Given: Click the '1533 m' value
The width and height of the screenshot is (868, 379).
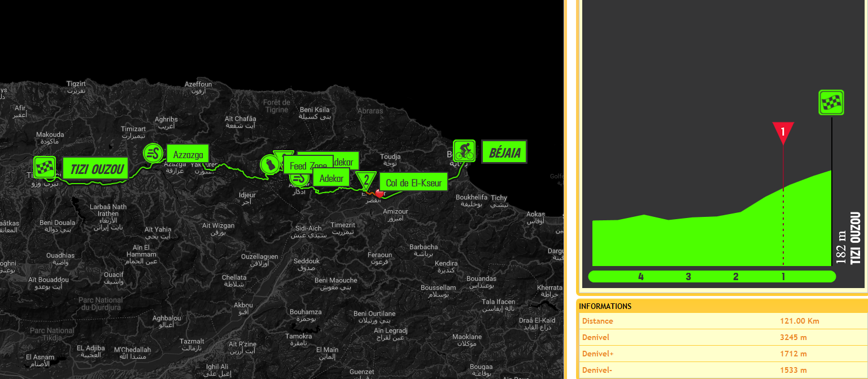Looking at the screenshot, I should [x=793, y=370].
